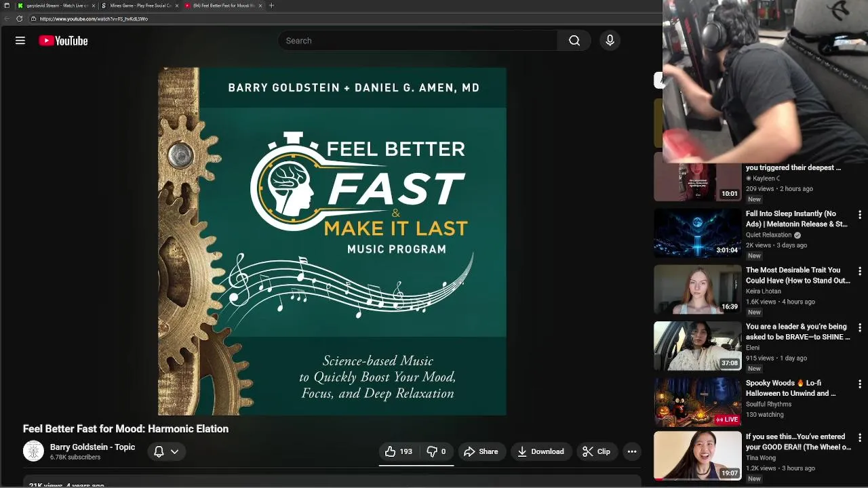This screenshot has height=488, width=868.
Task: Focus the YouTube Search field
Action: pyautogui.click(x=418, y=41)
